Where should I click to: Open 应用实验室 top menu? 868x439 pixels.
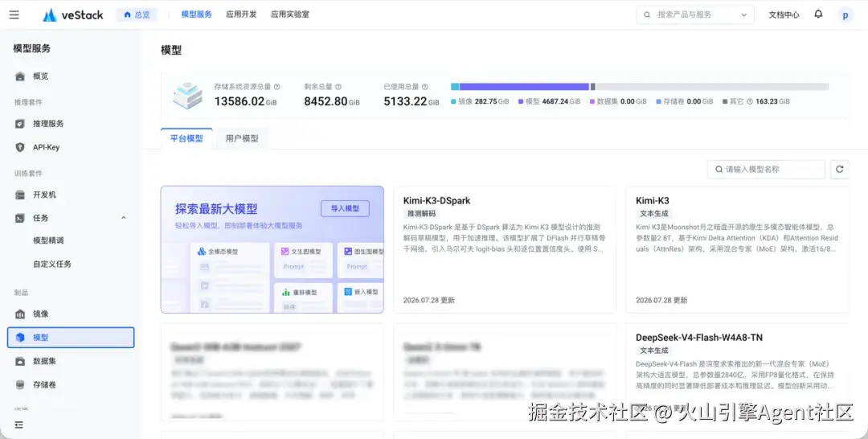click(x=290, y=14)
